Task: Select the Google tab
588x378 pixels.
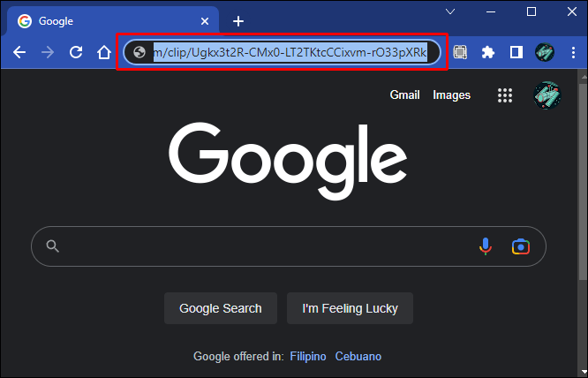Action: (x=109, y=21)
